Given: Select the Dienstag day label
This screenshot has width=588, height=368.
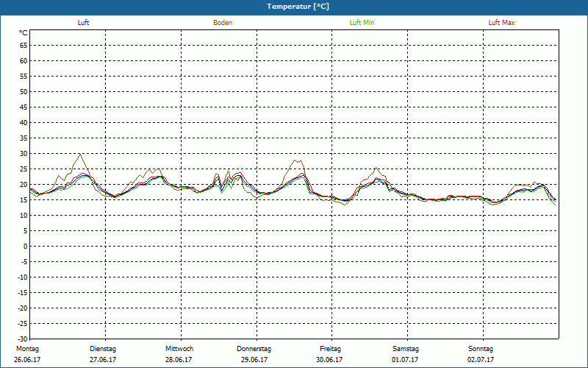Looking at the screenshot, I should click(x=103, y=349).
